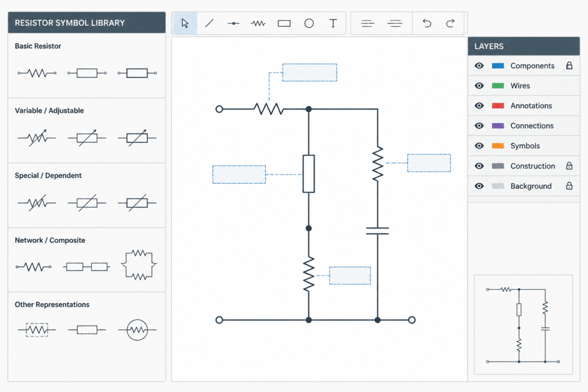
Task: Choose the variable zigzag resistor with arrow
Action: (x=37, y=138)
